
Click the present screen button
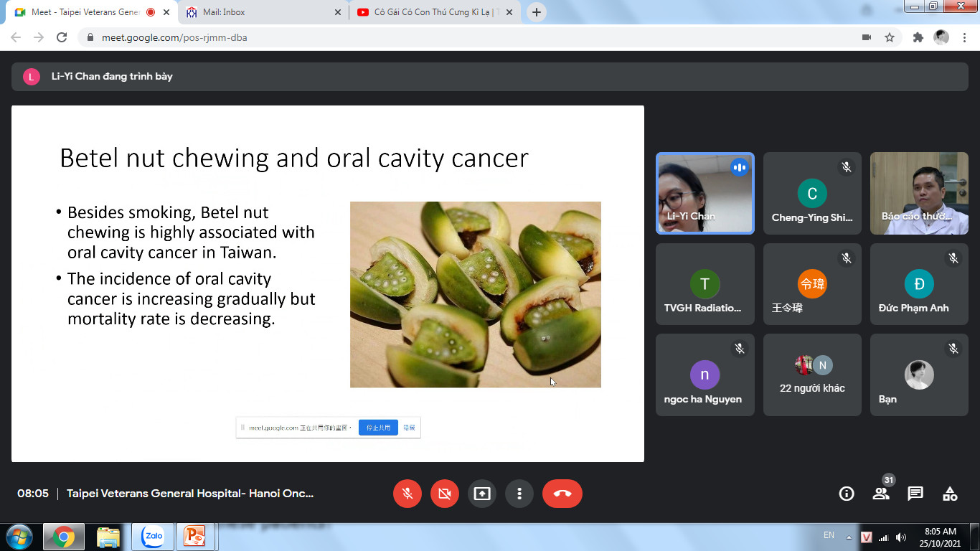(482, 494)
